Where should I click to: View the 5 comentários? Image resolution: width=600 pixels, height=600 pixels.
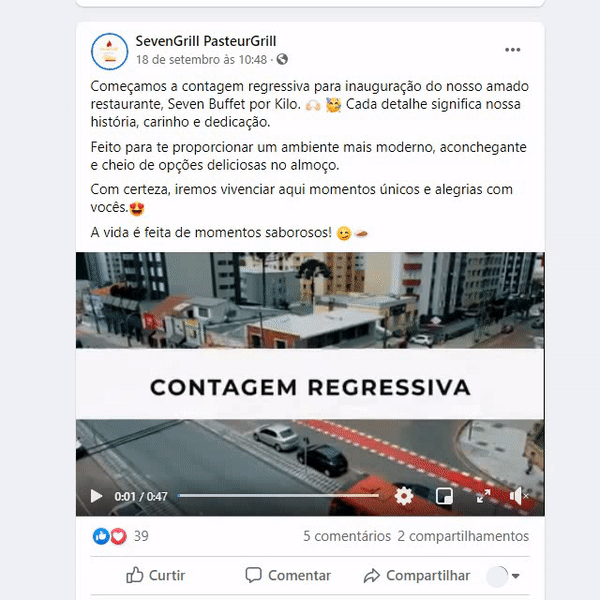tap(347, 536)
